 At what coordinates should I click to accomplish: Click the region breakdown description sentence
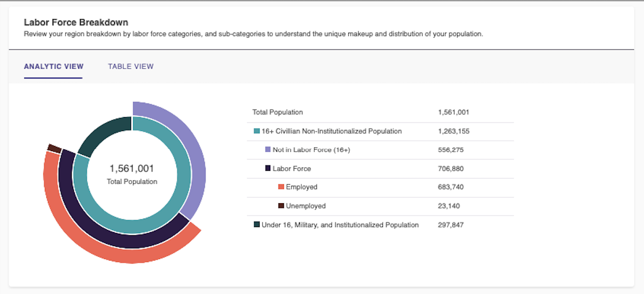253,34
